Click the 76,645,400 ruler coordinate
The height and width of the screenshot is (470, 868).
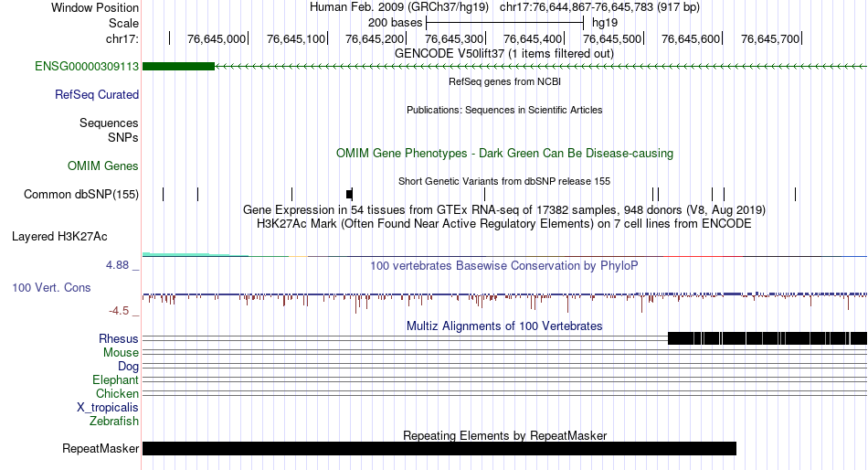(533, 38)
